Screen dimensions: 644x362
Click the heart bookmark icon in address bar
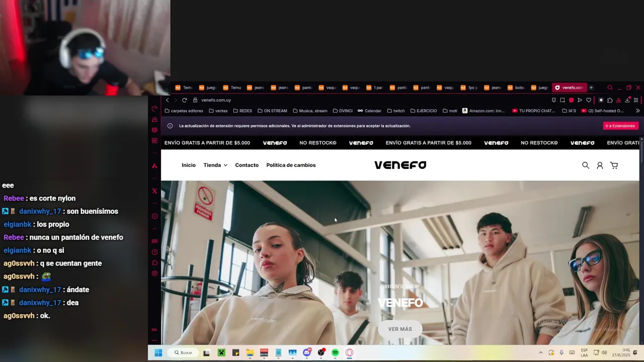(x=589, y=100)
